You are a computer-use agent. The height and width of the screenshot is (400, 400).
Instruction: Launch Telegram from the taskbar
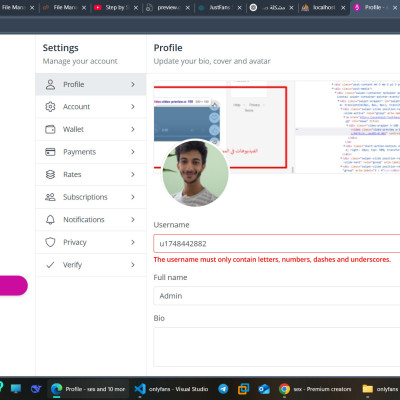pos(223,389)
